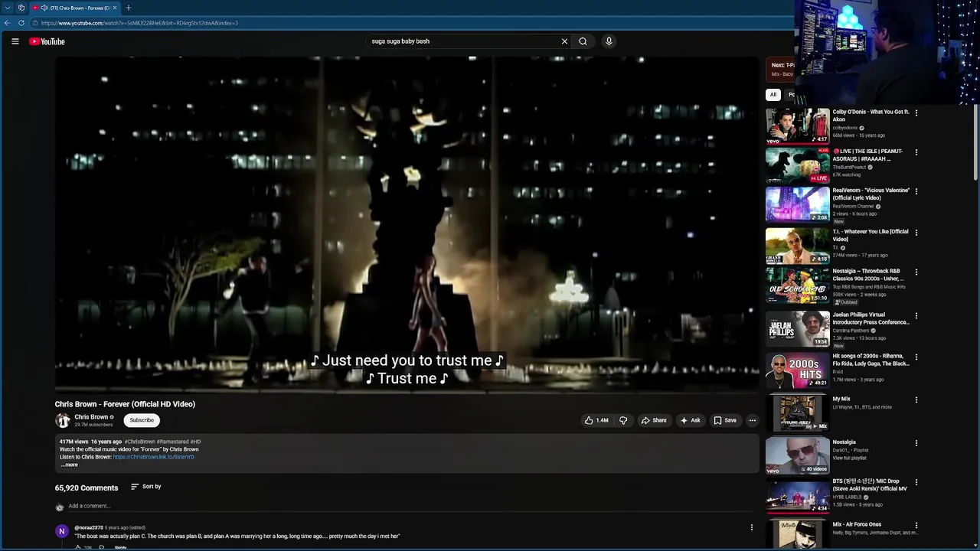Open menu for T.I. Whatever You Like
980x551 pixels.
[916, 233]
